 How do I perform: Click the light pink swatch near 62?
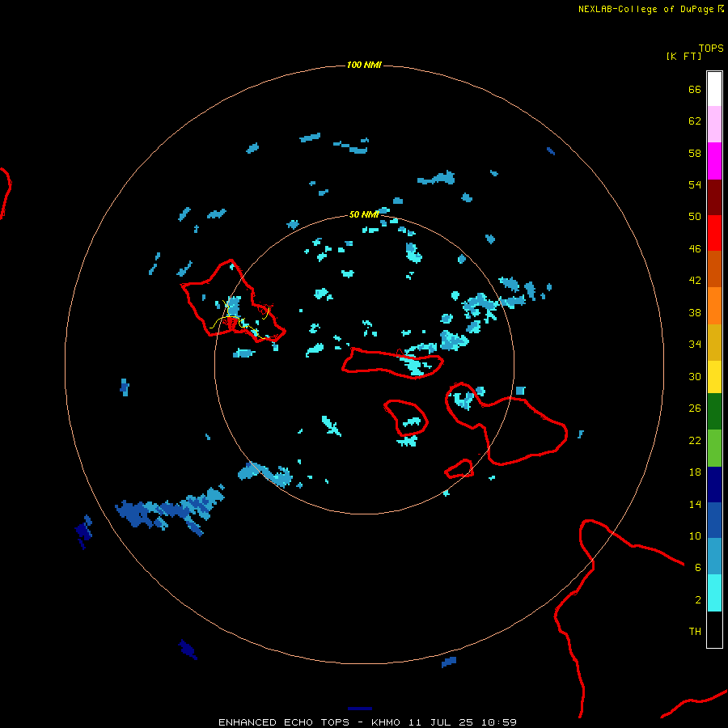point(714,124)
